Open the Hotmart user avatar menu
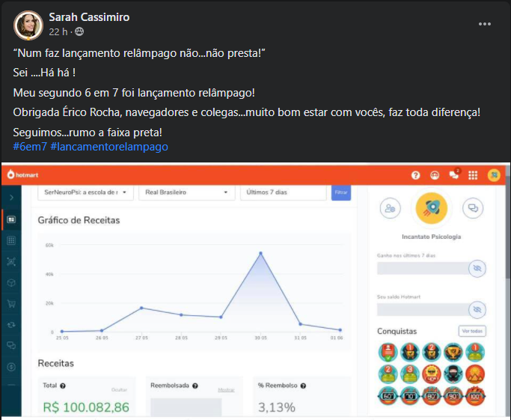511x420 pixels. pyautogui.click(x=494, y=175)
